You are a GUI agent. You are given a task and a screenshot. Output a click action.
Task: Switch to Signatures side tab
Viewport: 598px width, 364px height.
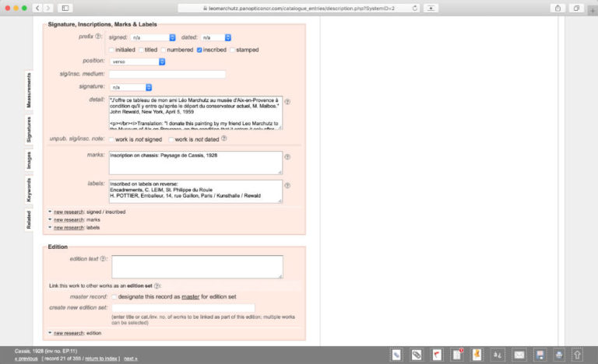click(29, 130)
